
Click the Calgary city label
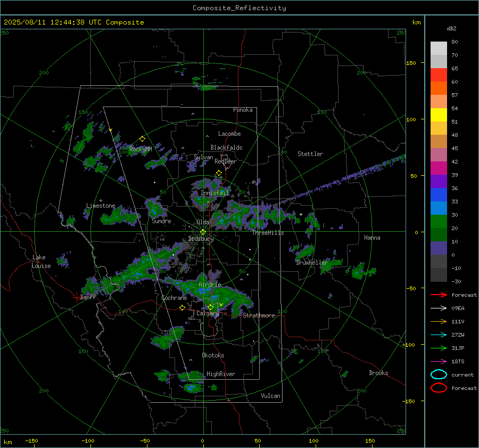208,313
